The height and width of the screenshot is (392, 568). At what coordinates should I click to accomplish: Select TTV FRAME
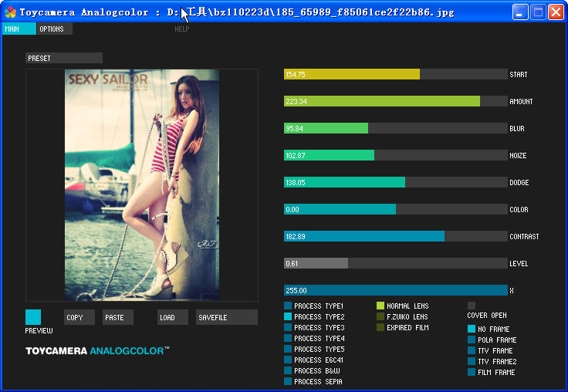pos(472,350)
